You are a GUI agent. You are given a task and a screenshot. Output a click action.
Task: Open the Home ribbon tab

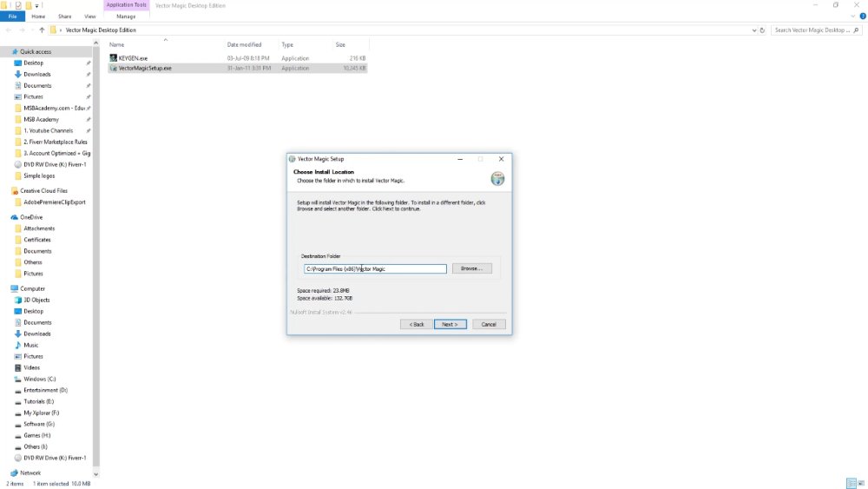(38, 17)
